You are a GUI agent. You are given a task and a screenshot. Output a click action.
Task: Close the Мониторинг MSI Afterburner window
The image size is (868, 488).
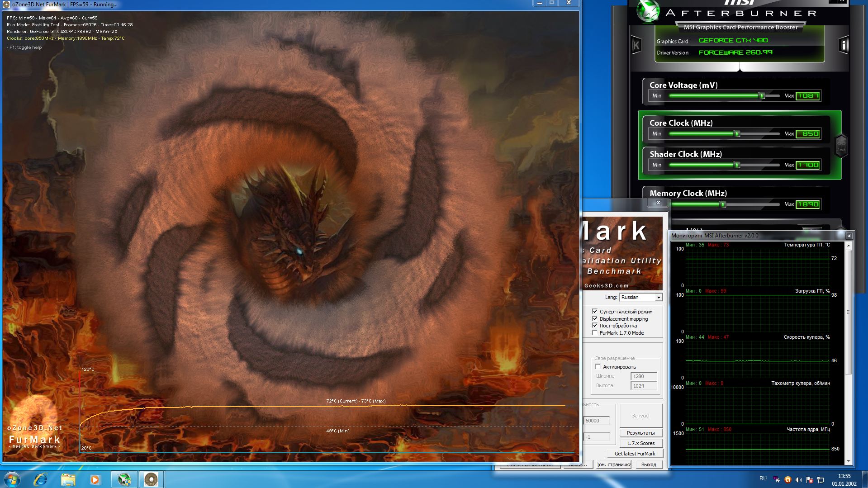(849, 236)
